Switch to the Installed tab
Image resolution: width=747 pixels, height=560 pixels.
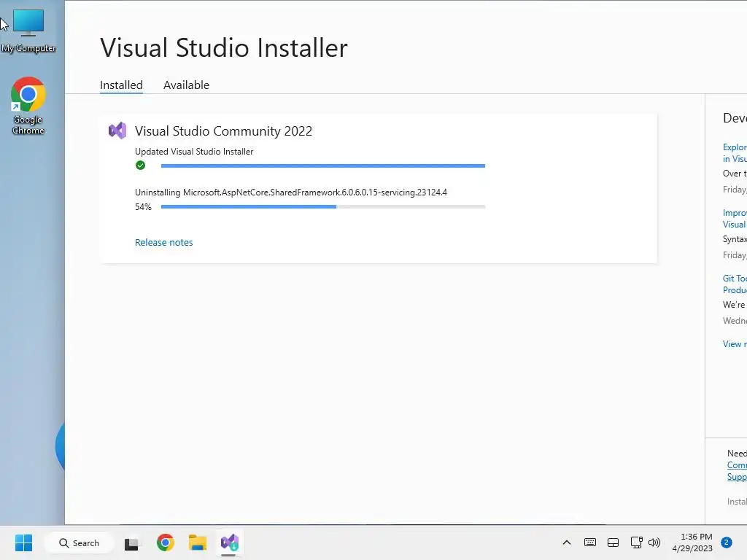pos(121,85)
